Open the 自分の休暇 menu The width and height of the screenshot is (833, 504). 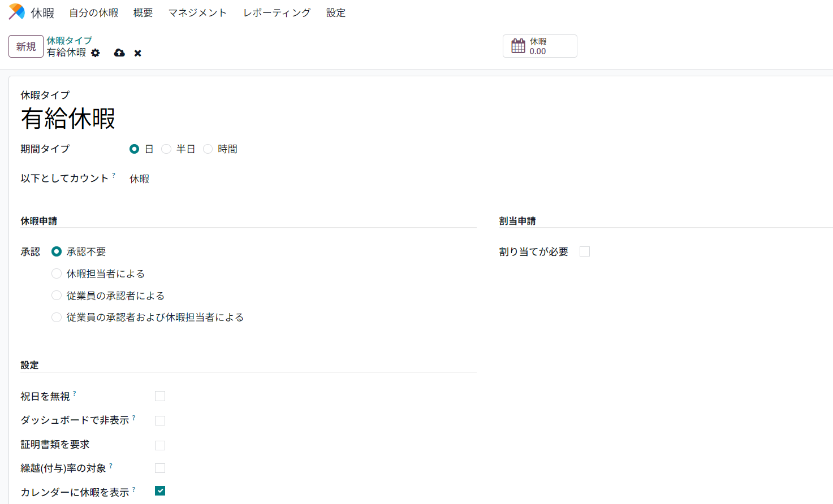pos(94,12)
